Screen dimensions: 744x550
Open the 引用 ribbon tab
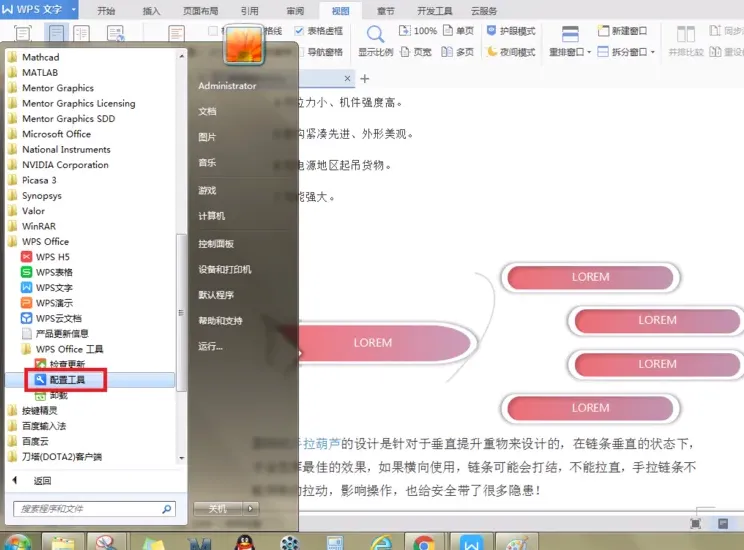pyautogui.click(x=249, y=10)
